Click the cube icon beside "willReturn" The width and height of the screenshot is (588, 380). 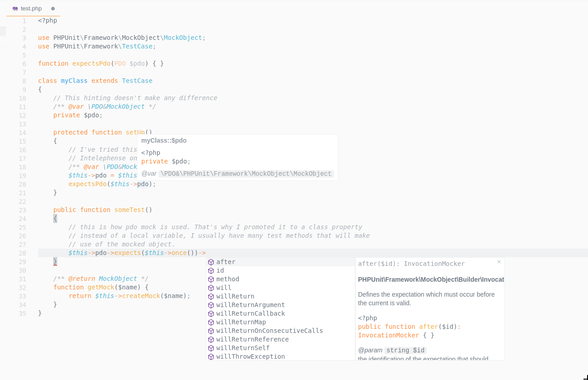211,296
